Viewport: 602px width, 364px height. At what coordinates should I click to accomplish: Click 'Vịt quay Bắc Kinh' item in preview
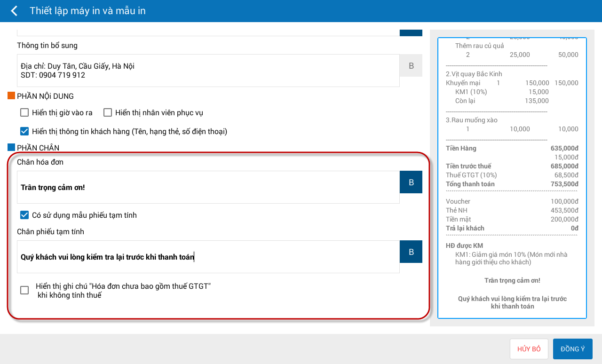(474, 74)
